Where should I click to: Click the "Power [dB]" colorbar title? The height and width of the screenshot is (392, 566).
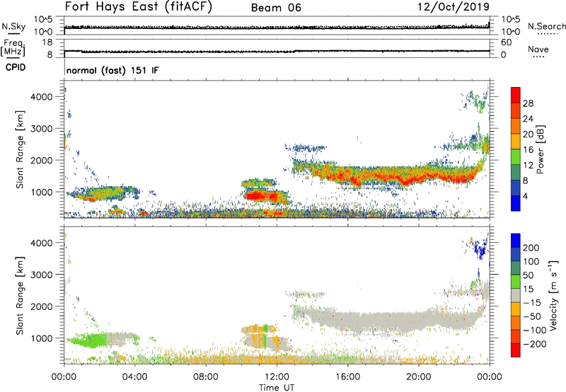click(x=540, y=149)
